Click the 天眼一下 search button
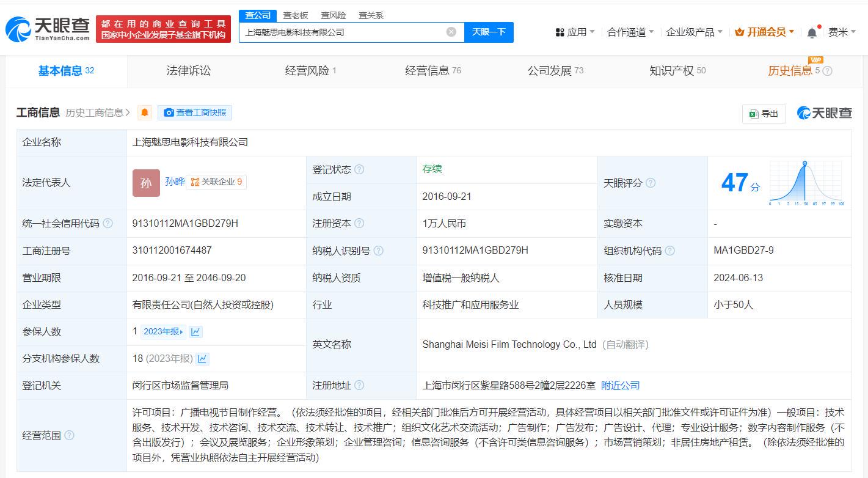This screenshot has height=478, width=868. [x=489, y=32]
